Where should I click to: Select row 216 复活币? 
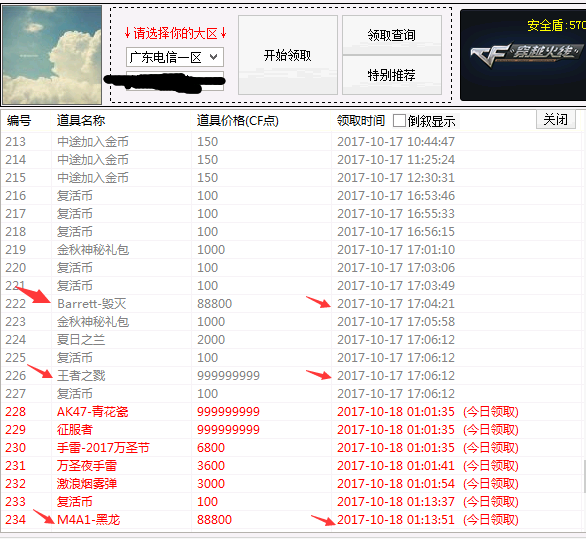pos(291,195)
